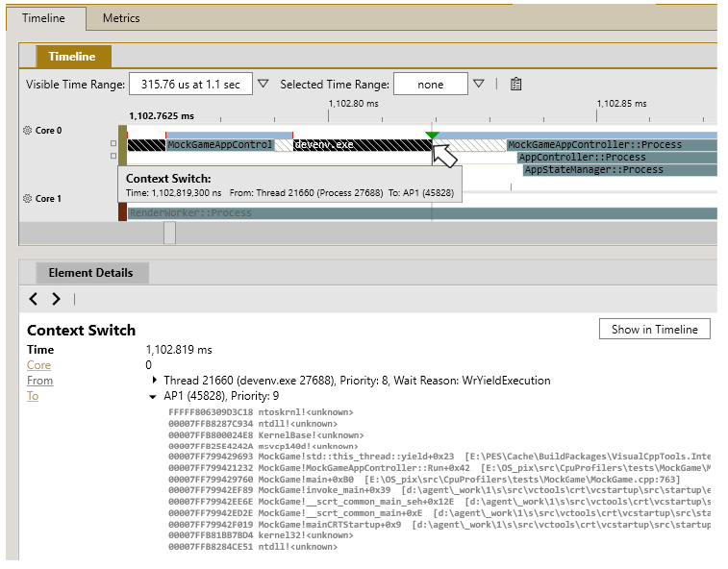The height and width of the screenshot is (569, 728).
Task: Click the ntoskrnl!<unknown> stack frame
Action: pyautogui.click(x=261, y=412)
